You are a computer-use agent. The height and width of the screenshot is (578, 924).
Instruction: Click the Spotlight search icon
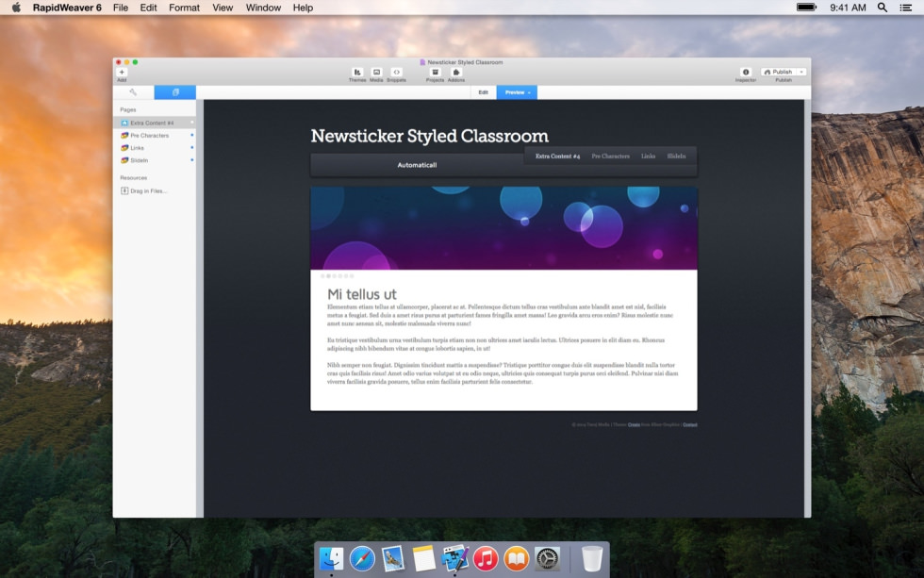[883, 8]
